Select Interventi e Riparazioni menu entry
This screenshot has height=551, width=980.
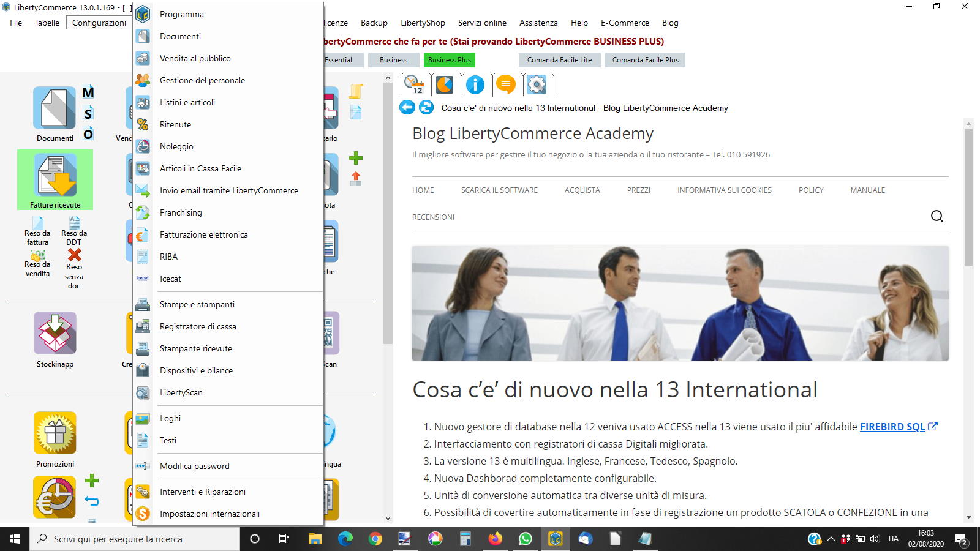pos(228,492)
